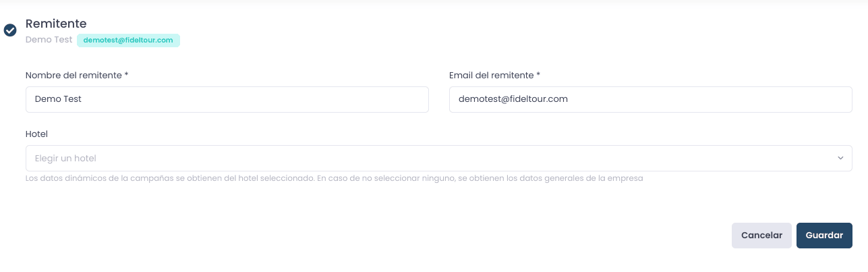The image size is (868, 272).
Task: Click the asterisk after Email del remitente
Action: coord(538,74)
